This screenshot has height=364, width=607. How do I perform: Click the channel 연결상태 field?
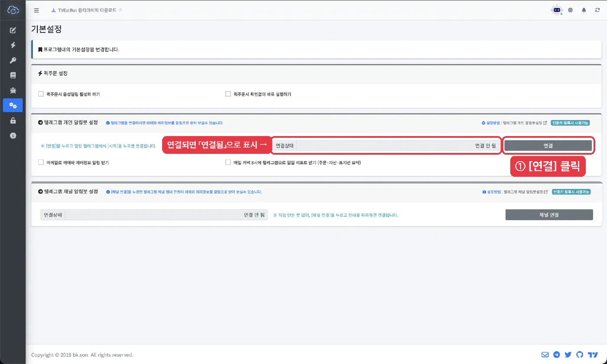click(x=154, y=215)
